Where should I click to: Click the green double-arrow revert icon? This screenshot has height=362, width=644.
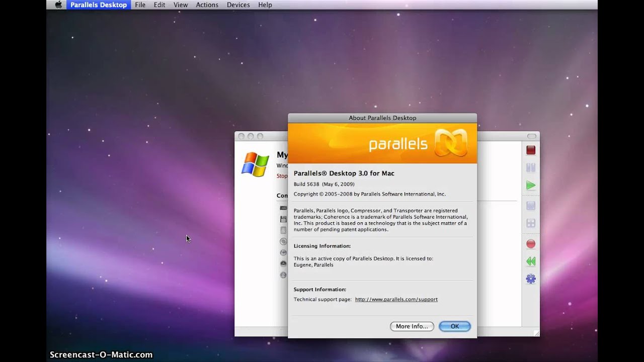coord(531,261)
